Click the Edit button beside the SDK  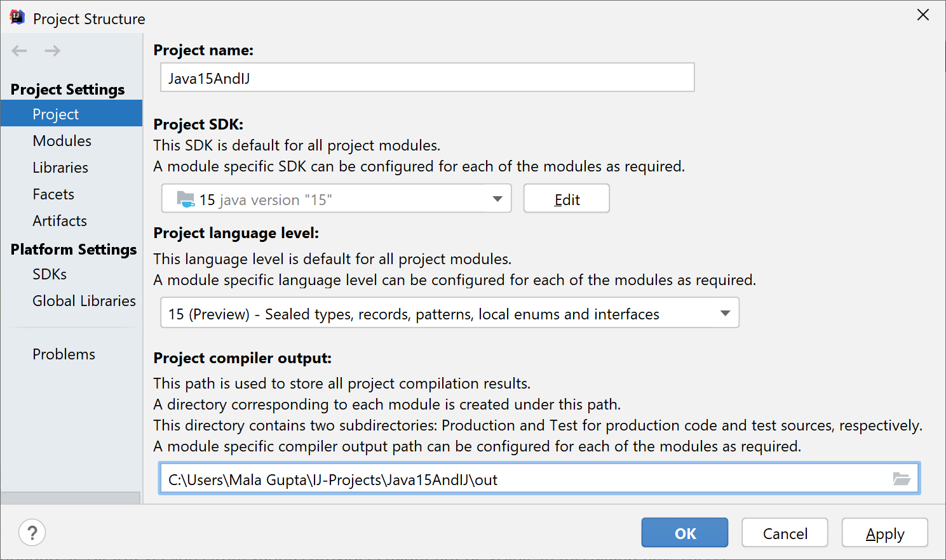pyautogui.click(x=565, y=198)
